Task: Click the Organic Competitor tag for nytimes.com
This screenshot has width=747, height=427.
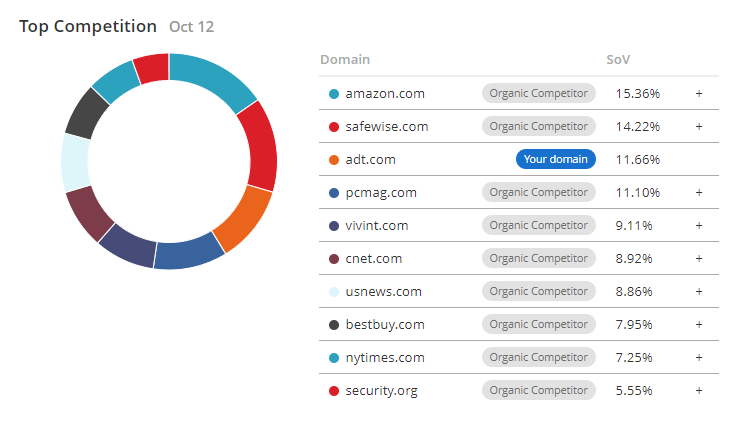Action: click(x=539, y=358)
